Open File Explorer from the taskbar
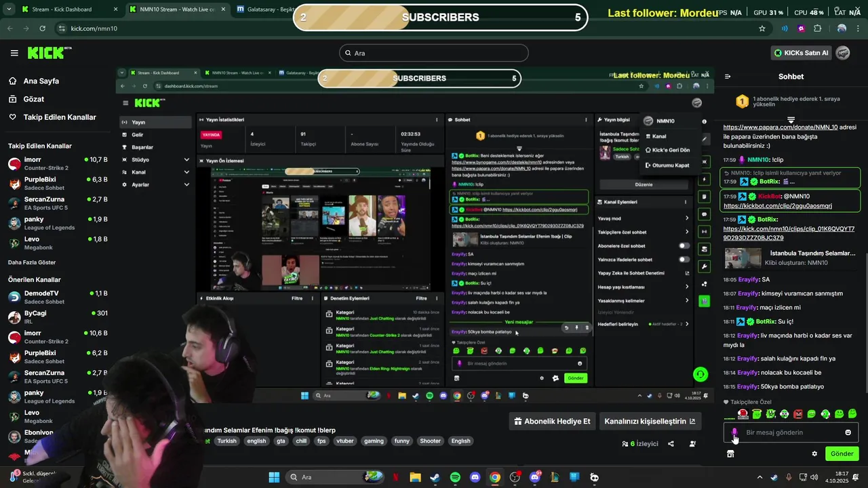The height and width of the screenshot is (488, 868). [415, 477]
